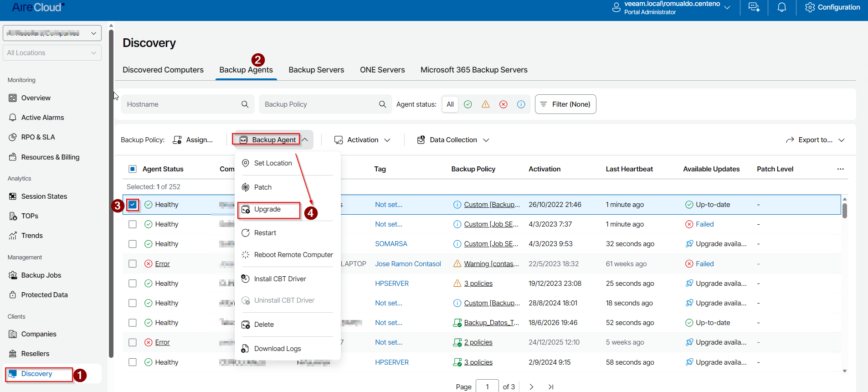Filter agents by error status icon

503,104
